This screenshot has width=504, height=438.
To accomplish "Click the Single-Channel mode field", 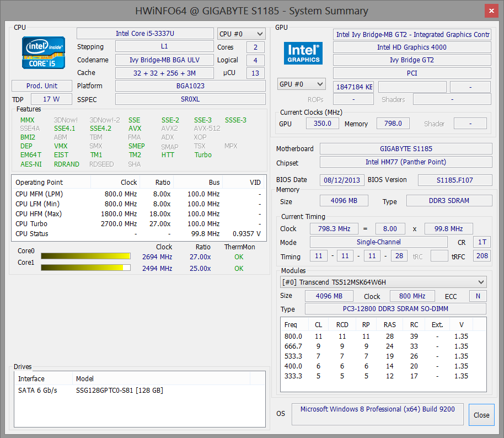I will (379, 242).
